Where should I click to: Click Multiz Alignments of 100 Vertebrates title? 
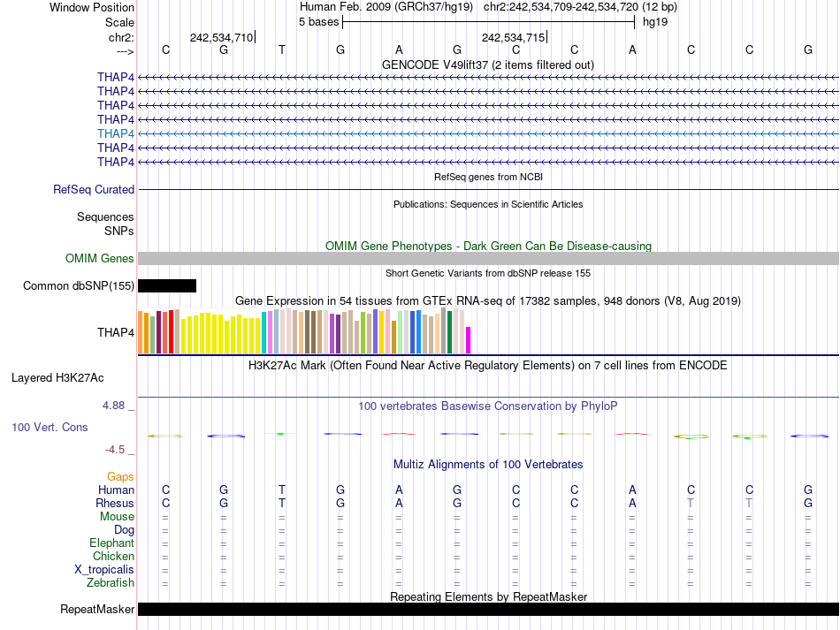pyautogui.click(x=488, y=464)
